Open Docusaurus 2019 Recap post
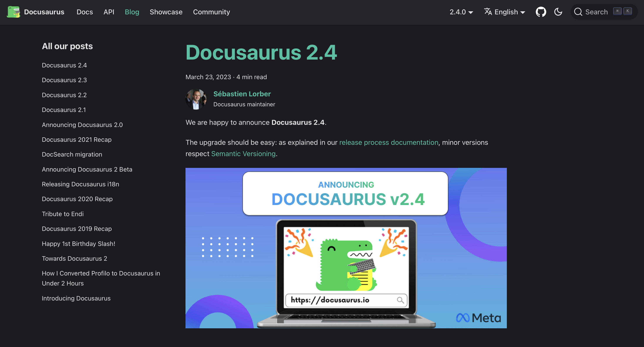The image size is (644, 347). [x=77, y=229]
